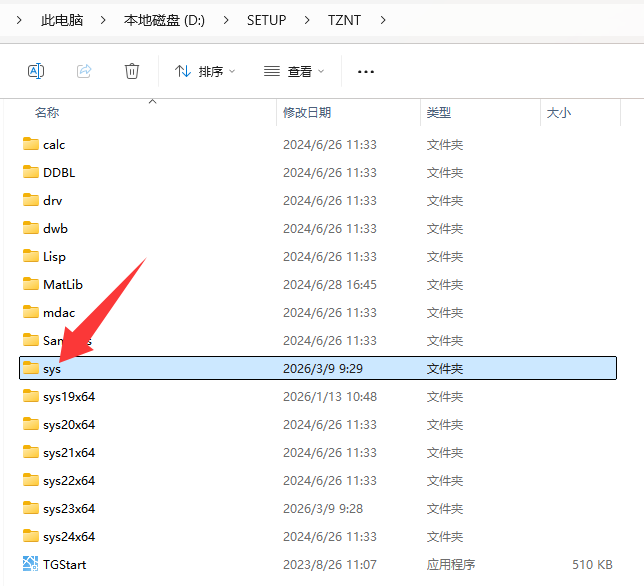Sort by 大小 column header
This screenshot has height=586, width=644.
click(x=558, y=113)
